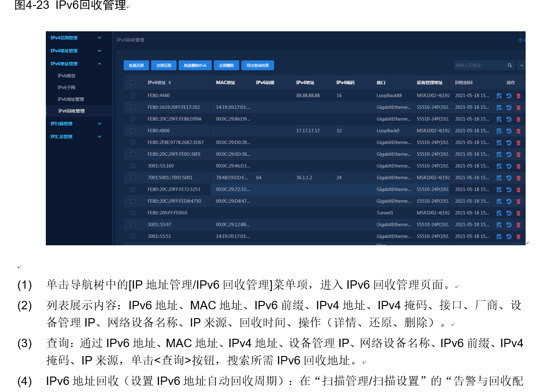Open the help icon at top right
Image resolution: width=556 pixels, height=392 pixels.
[x=520, y=40]
